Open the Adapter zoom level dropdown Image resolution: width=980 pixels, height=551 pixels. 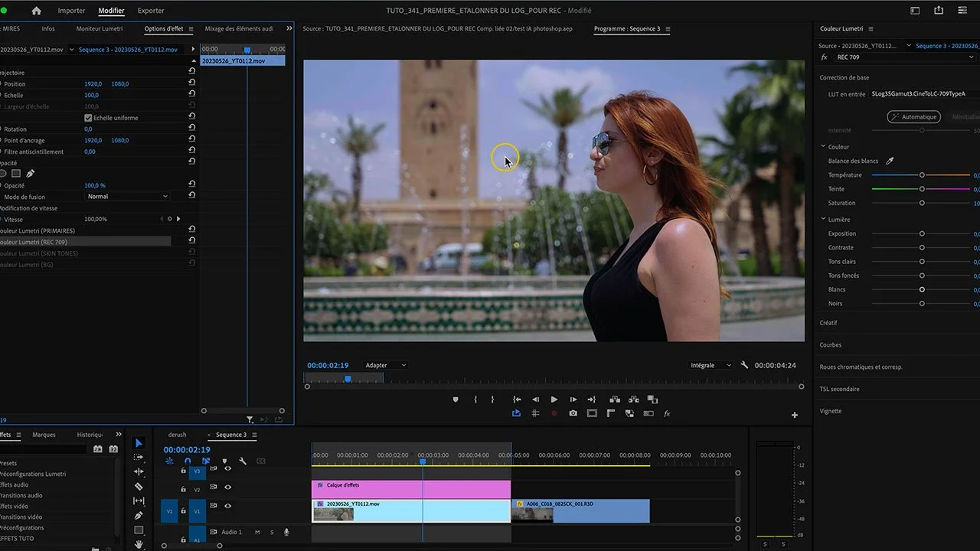(x=386, y=365)
